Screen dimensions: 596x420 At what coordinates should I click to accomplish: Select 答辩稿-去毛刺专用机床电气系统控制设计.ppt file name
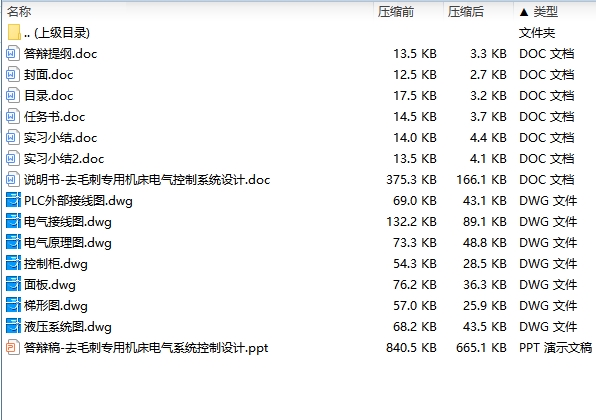146,347
